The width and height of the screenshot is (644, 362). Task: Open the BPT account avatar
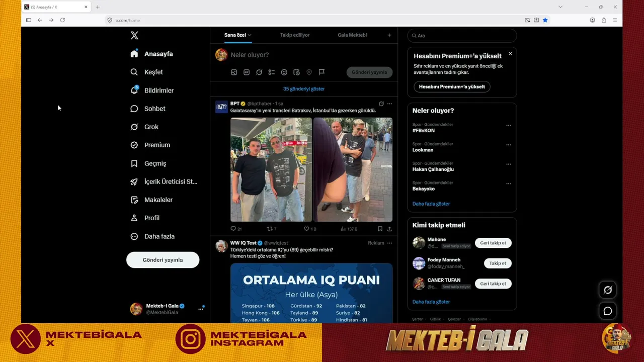tap(221, 107)
